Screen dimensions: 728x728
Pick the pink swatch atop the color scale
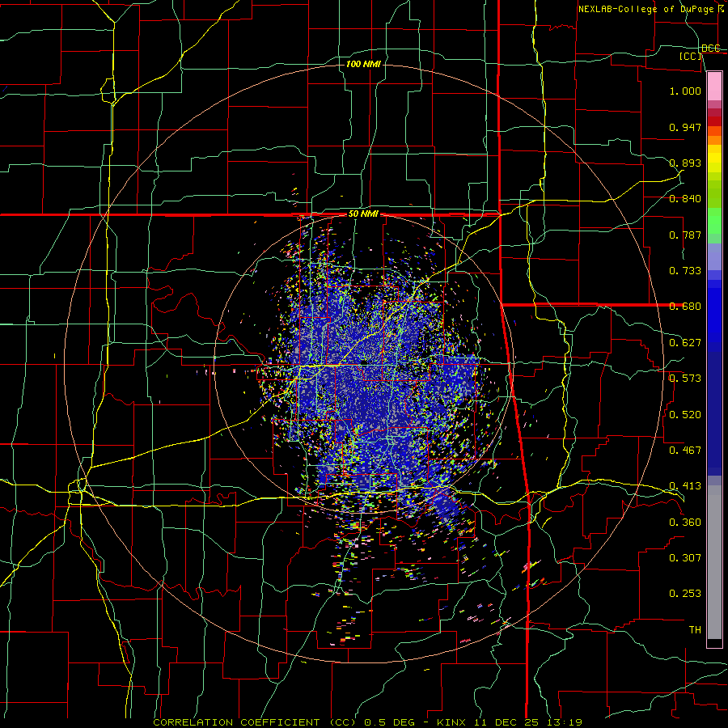[x=714, y=87]
